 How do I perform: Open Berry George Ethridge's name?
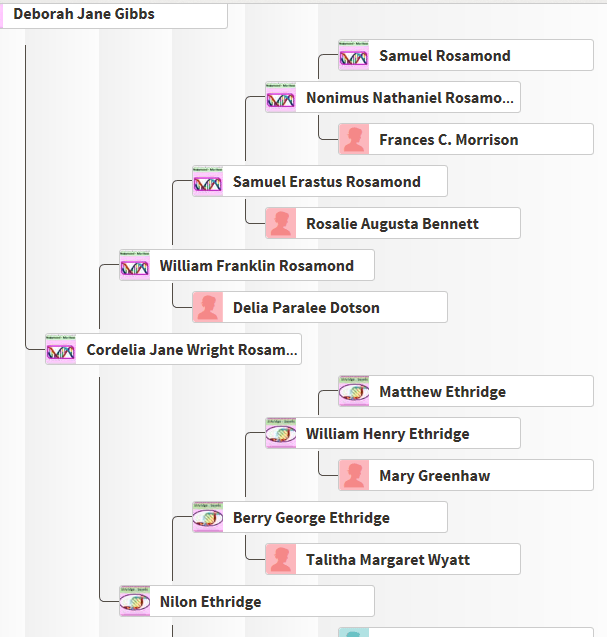(x=311, y=518)
